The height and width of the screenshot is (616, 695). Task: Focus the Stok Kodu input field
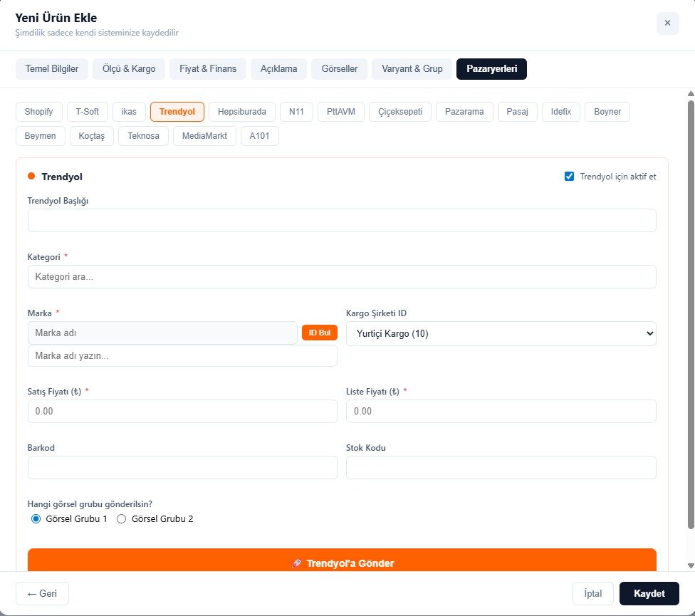pyautogui.click(x=501, y=468)
